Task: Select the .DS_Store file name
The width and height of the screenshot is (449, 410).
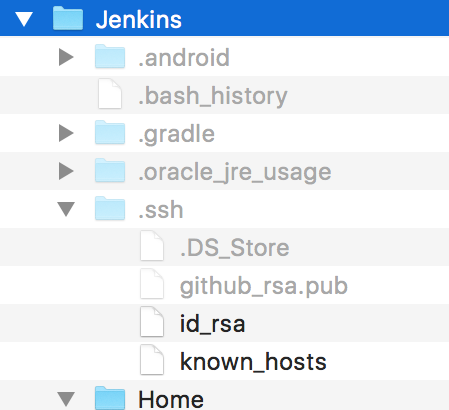Action: coord(235,248)
